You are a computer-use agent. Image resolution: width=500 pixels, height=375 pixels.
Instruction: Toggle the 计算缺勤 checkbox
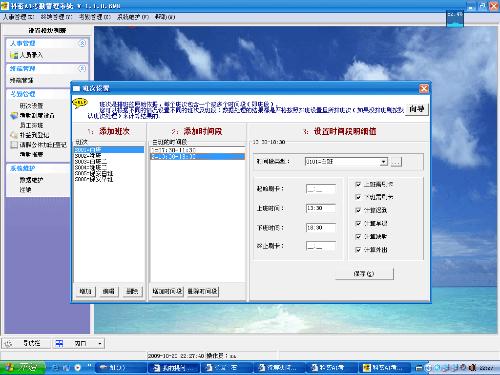(x=358, y=236)
